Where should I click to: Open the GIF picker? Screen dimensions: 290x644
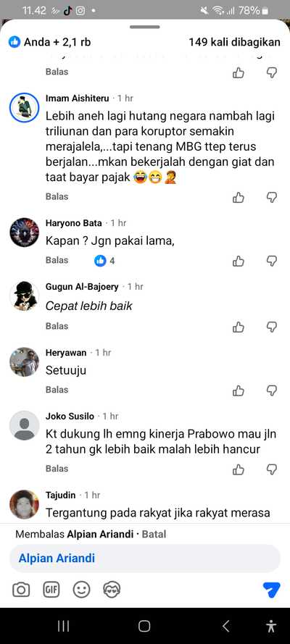pos(51,590)
